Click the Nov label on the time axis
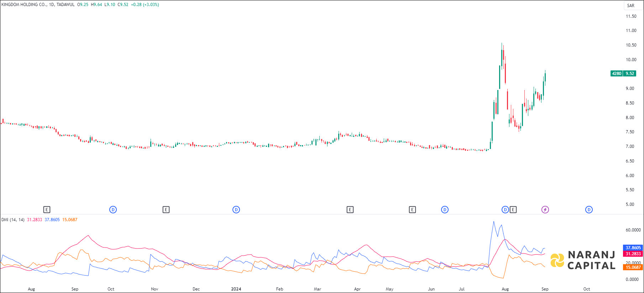644x293 pixels. tap(155, 289)
